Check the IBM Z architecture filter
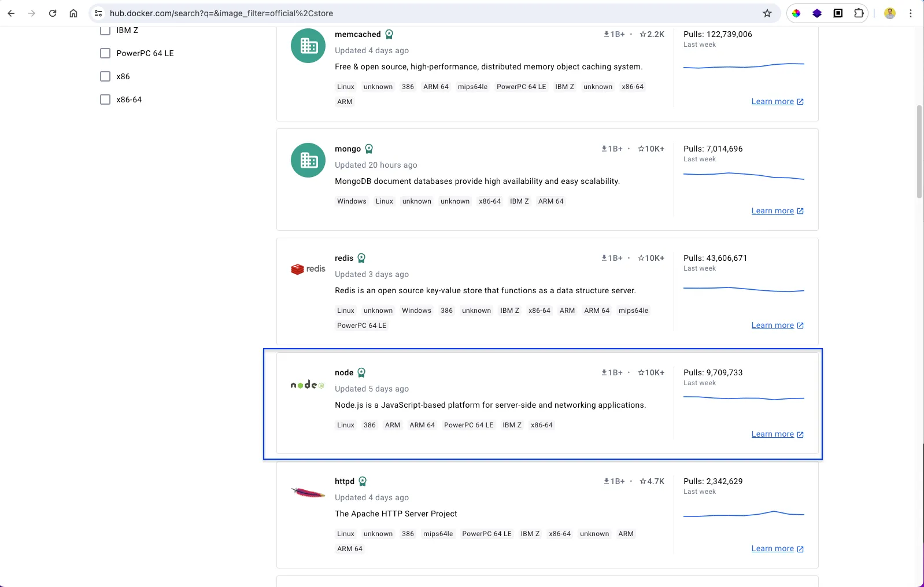924x587 pixels. pos(105,30)
